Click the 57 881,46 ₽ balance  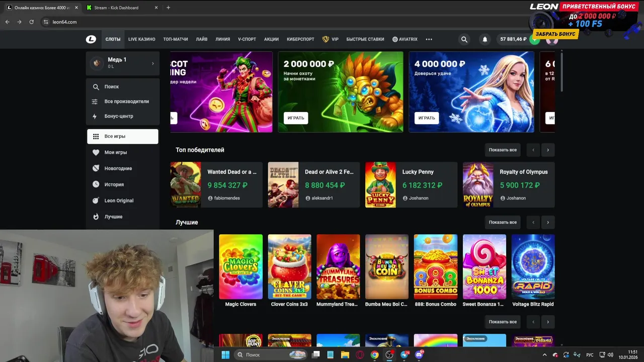[513, 39]
